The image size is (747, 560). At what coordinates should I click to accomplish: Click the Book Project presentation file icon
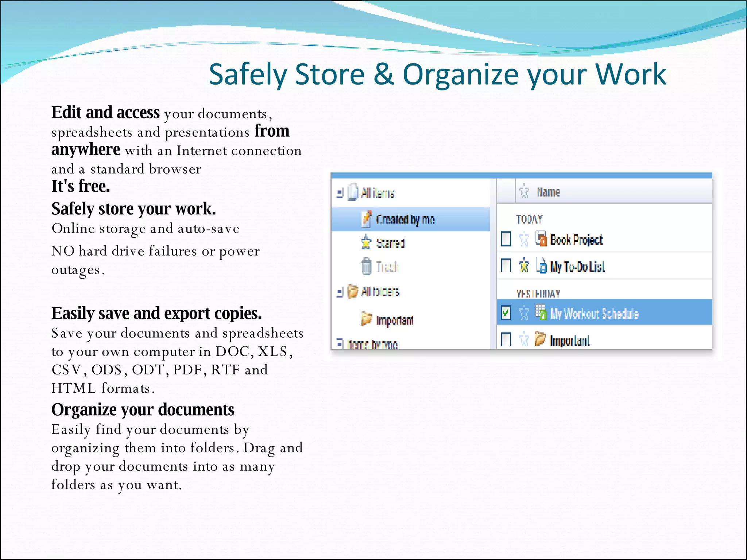[541, 239]
